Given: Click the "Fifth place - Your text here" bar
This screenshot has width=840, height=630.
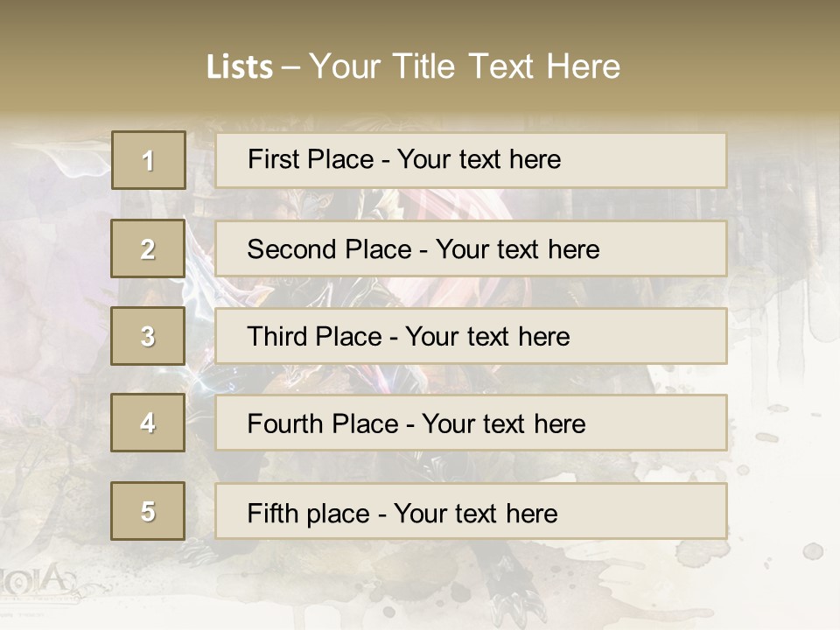Looking at the screenshot, I should tap(471, 511).
